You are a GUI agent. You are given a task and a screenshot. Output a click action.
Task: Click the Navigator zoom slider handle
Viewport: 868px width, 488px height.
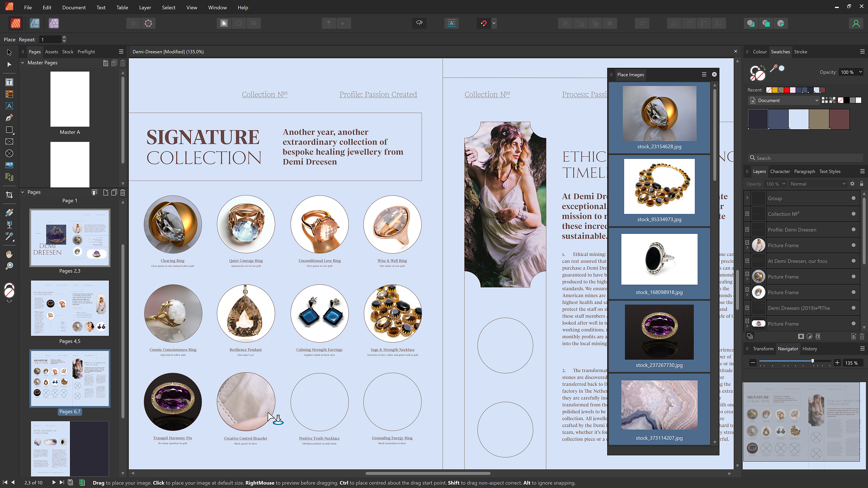[813, 361]
